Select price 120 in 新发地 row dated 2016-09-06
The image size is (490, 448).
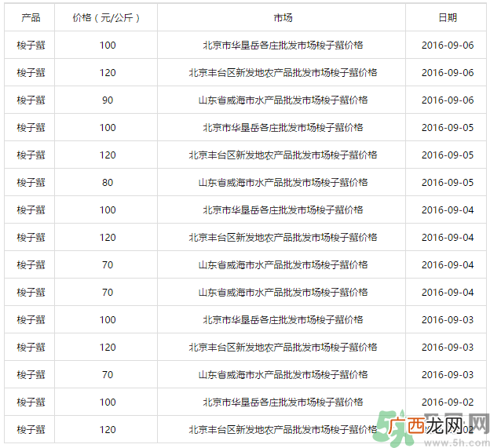[108, 73]
